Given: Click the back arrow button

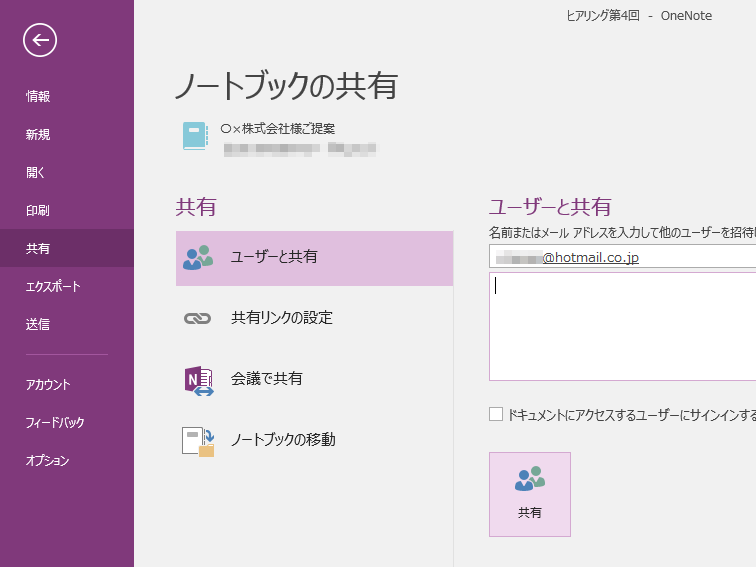Looking at the screenshot, I should click(40, 40).
